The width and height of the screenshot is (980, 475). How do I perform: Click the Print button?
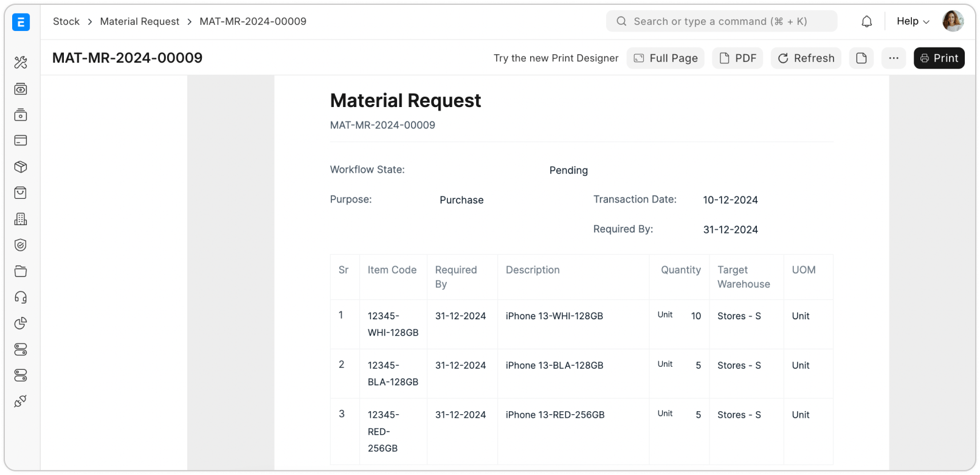tap(939, 58)
